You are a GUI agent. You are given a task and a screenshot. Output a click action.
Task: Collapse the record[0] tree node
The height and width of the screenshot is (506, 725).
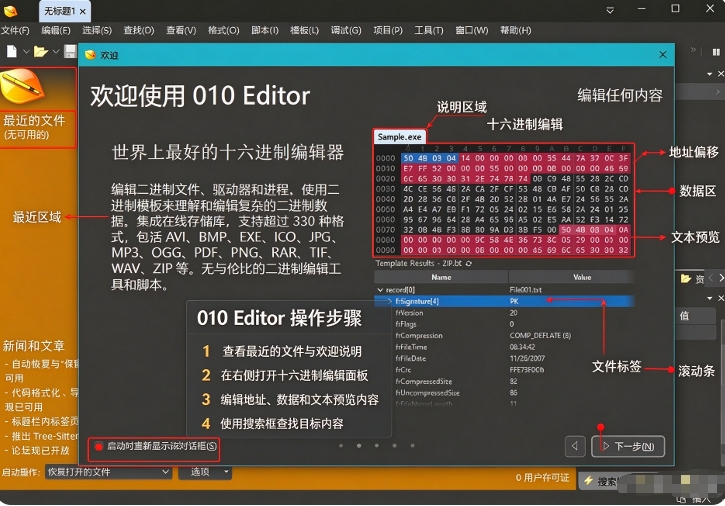(380, 290)
